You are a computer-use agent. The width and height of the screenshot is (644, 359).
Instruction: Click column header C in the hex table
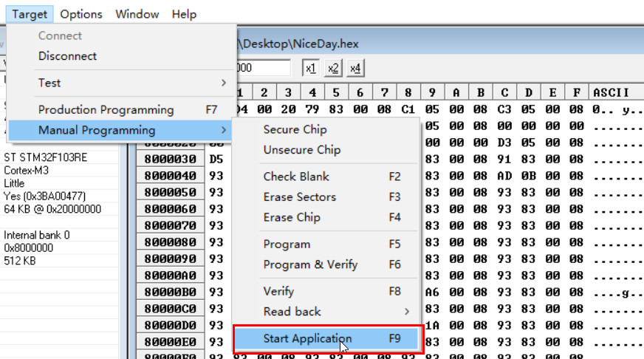[504, 93]
